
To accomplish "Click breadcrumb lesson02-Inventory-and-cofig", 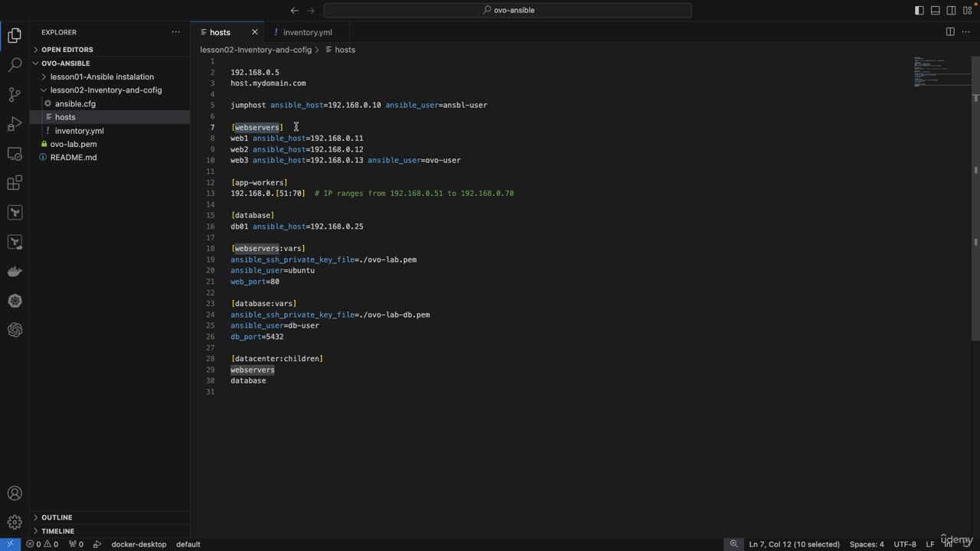I will tap(256, 50).
